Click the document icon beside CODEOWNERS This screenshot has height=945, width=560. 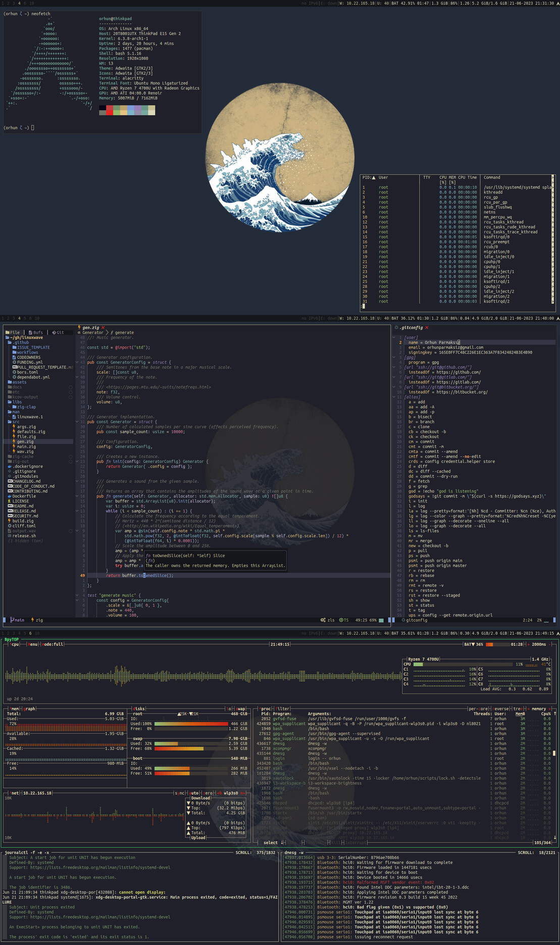14,358
